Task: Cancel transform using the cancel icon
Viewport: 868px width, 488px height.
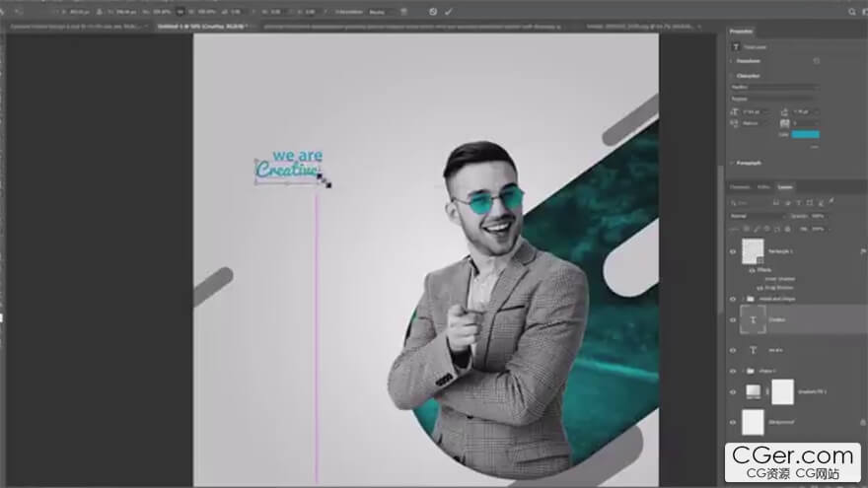Action: pyautogui.click(x=432, y=12)
